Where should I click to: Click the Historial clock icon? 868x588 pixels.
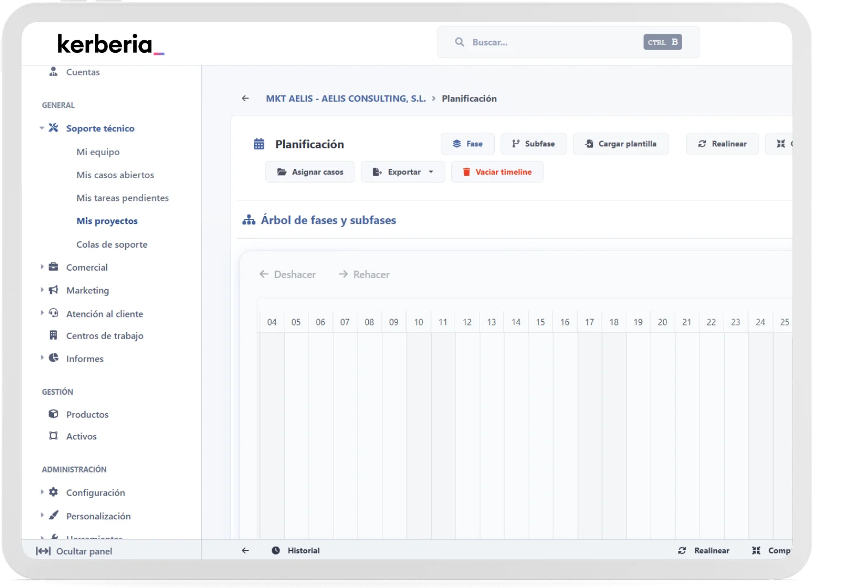(276, 550)
